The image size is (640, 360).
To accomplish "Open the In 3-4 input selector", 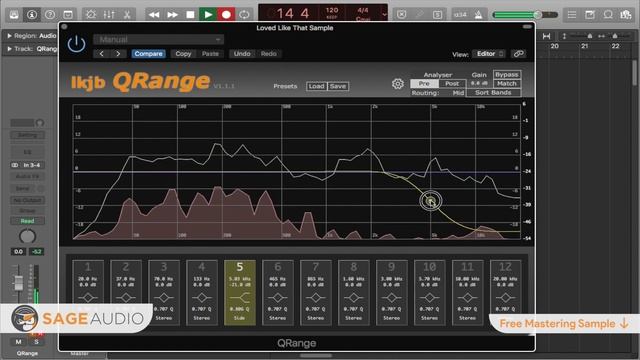I will pos(27,165).
